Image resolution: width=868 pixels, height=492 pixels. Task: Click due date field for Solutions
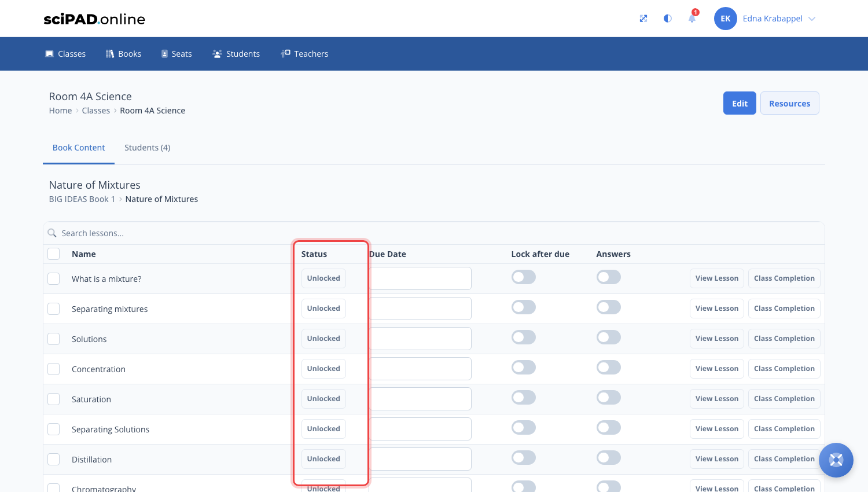tap(420, 339)
